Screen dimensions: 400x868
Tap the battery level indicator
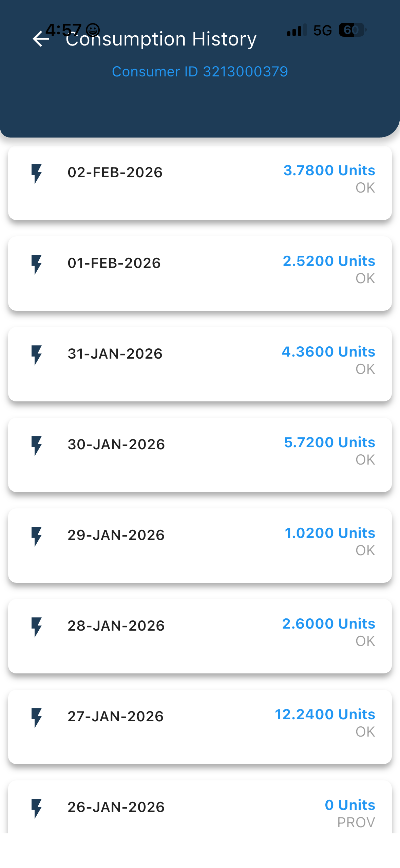click(x=352, y=30)
